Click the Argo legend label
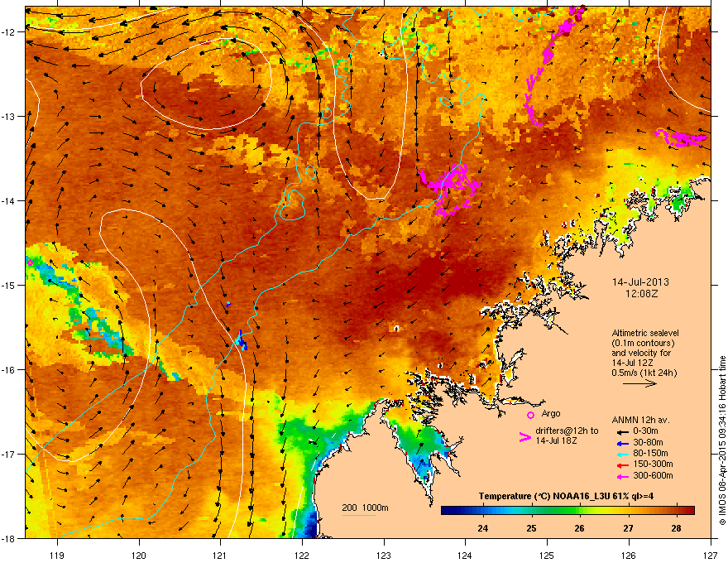Viewport: 728px width, 563px height. (551, 413)
